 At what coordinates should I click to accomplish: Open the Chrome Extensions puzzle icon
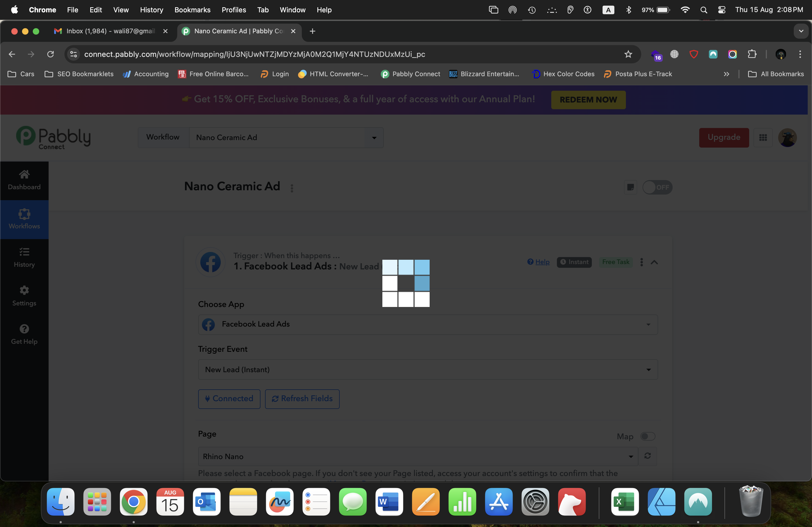tap(752, 54)
